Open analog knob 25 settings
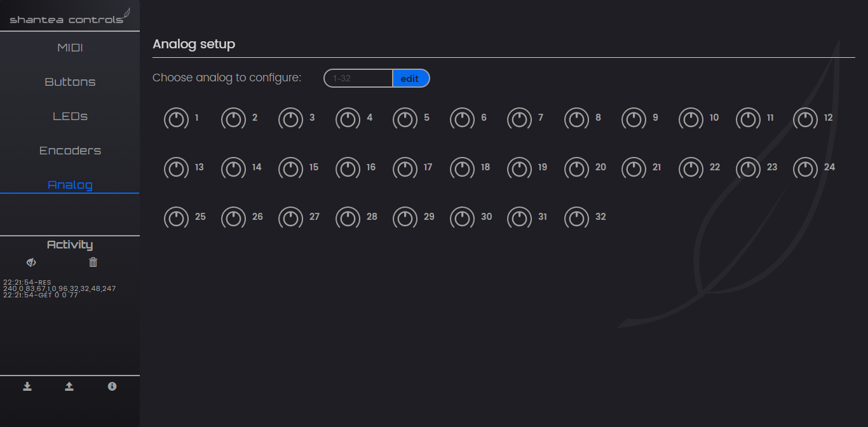 click(x=177, y=218)
